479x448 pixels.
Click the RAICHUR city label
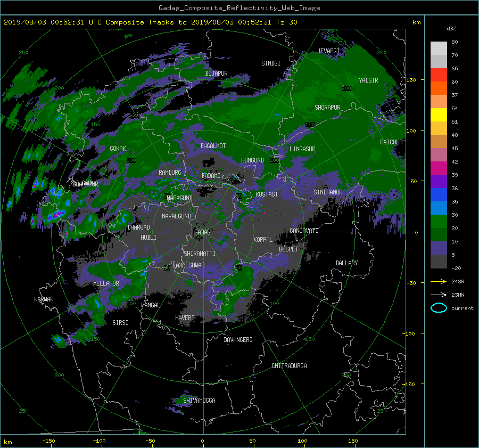[391, 142]
